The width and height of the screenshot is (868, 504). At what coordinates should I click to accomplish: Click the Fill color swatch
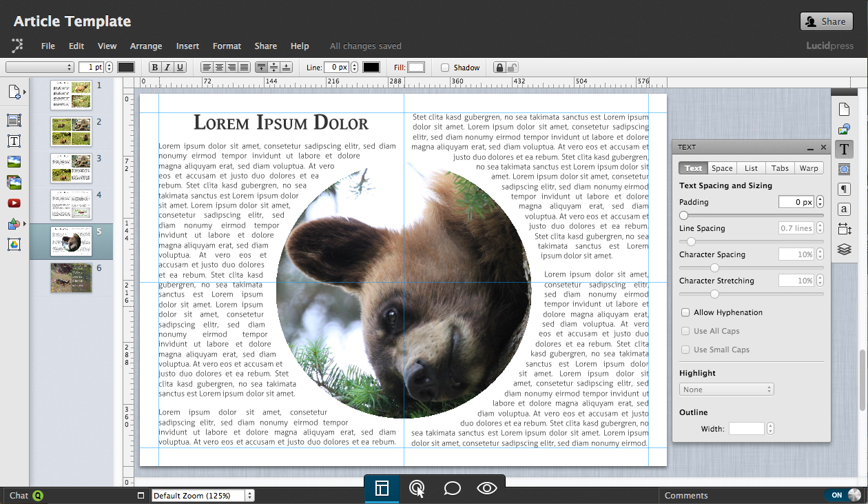(416, 68)
